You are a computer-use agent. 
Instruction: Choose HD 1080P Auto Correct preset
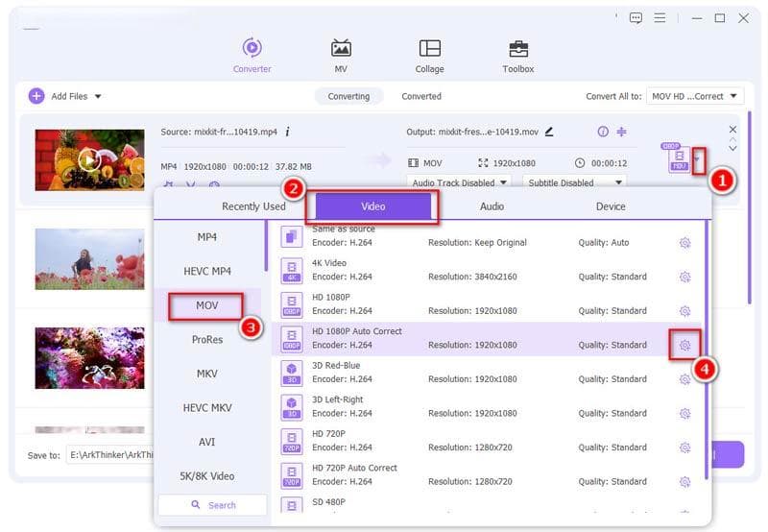[x=488, y=338]
